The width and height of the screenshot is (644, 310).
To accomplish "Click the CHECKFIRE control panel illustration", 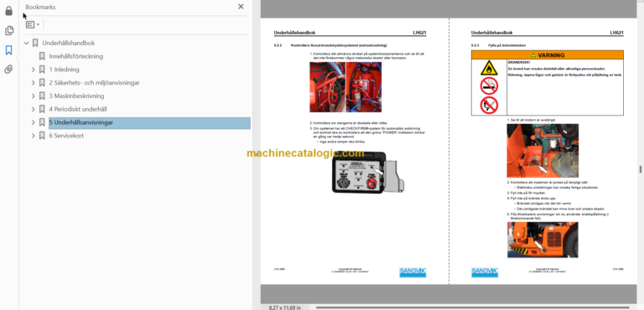I will [x=367, y=172].
